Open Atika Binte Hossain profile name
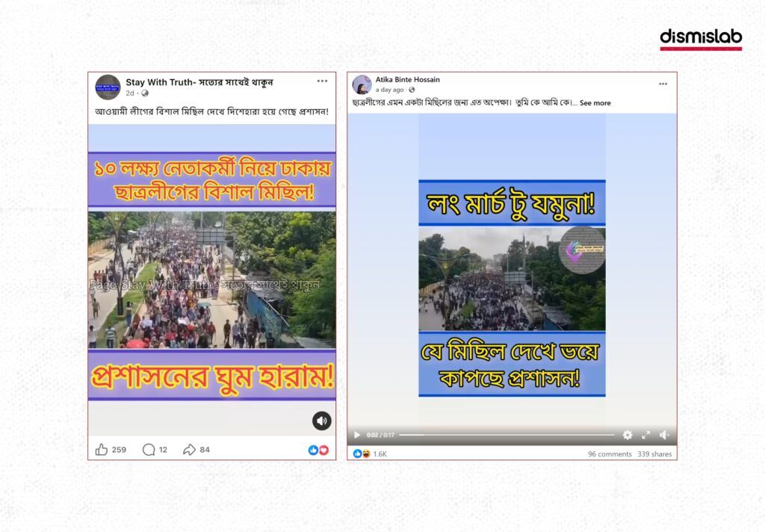765x532 pixels. (x=407, y=79)
